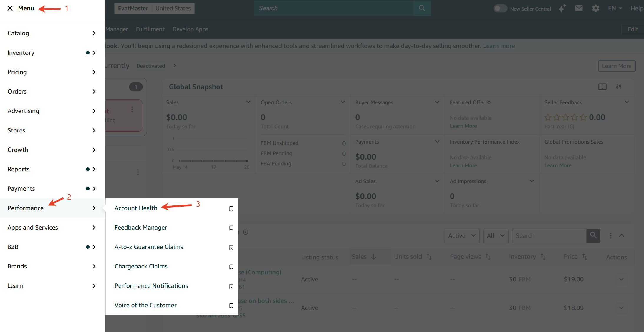This screenshot has width=644, height=332.
Task: Collapse the listings table with up chevron
Action: pyautogui.click(x=622, y=235)
